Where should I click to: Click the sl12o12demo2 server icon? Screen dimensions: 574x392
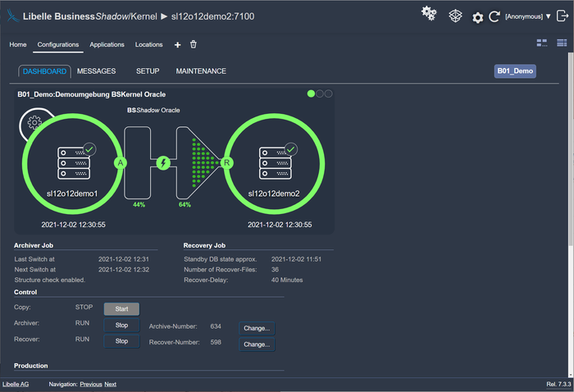tap(276, 163)
